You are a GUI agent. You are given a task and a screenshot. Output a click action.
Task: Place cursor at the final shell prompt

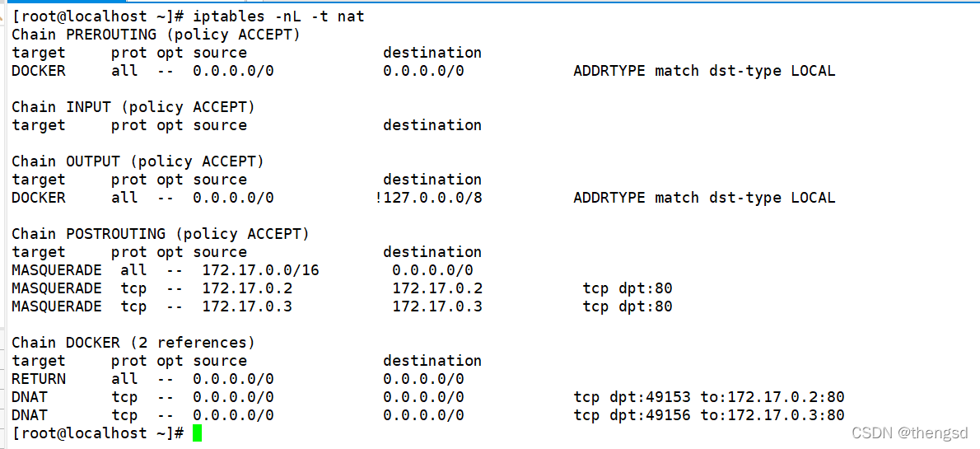click(197, 433)
